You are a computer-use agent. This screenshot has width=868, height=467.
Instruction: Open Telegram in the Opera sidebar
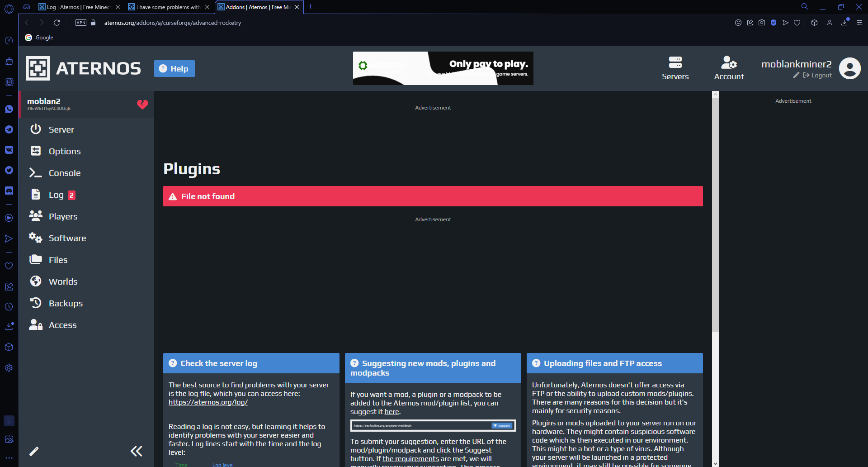coord(9,129)
